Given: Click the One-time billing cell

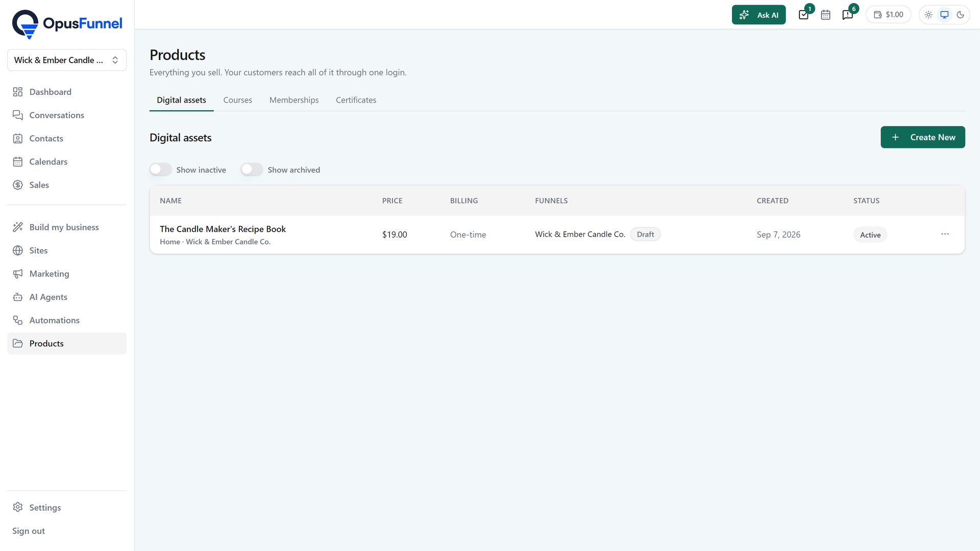Looking at the screenshot, I should [x=468, y=235].
